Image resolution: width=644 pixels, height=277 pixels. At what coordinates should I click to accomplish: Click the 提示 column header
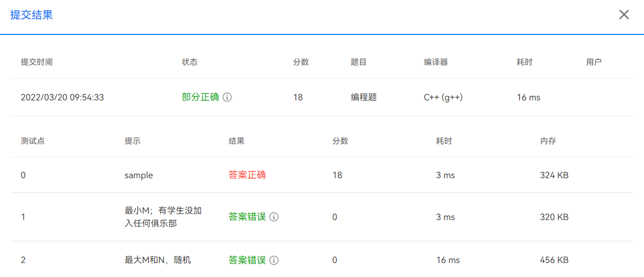pyautogui.click(x=133, y=141)
